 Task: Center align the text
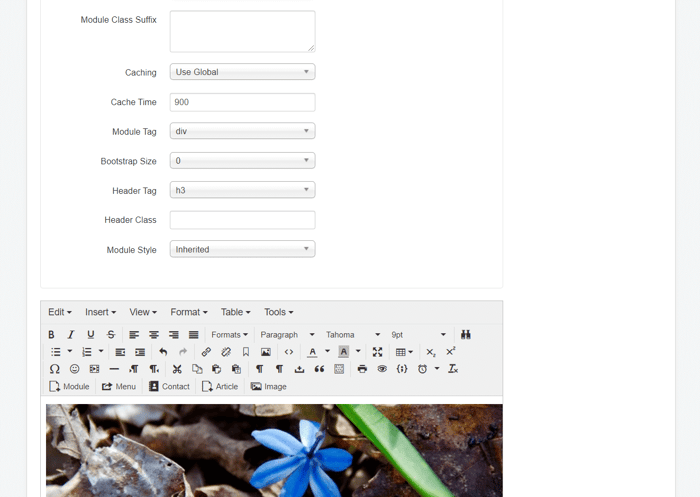click(154, 334)
